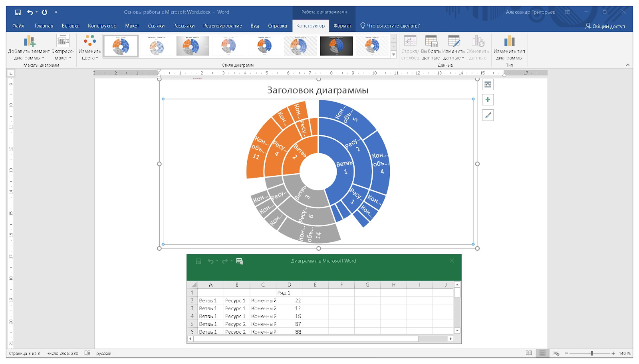Switch to Print Layout view
This screenshot has height=364, width=639.
(542, 353)
